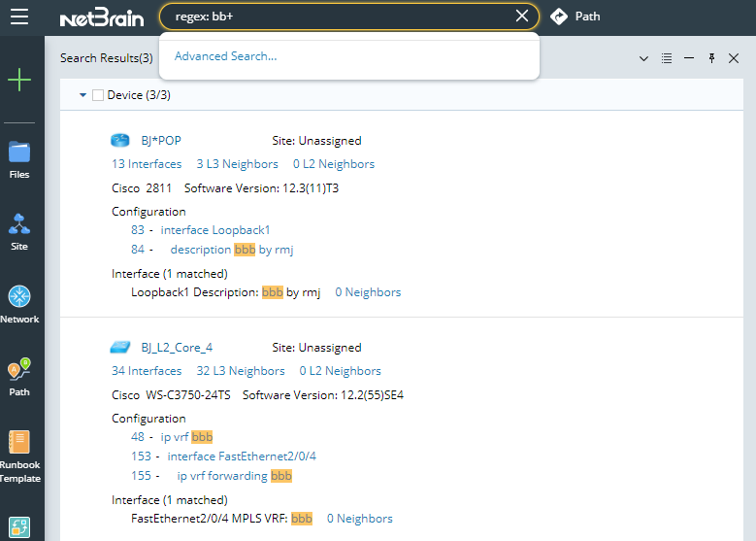The height and width of the screenshot is (541, 756).
Task: Open Files in the sidebar
Action: pyautogui.click(x=19, y=159)
